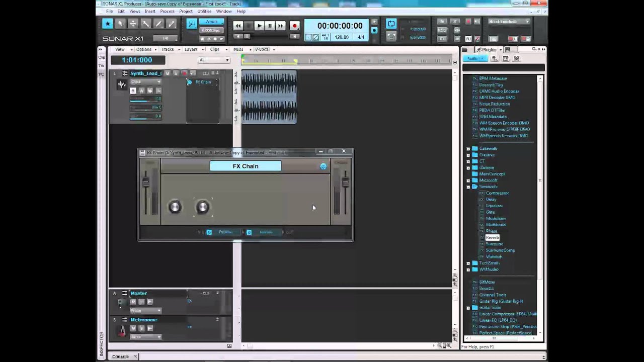The image size is (644, 362).
Task: Click the Synth_Lead volume slider
Action: click(x=145, y=99)
